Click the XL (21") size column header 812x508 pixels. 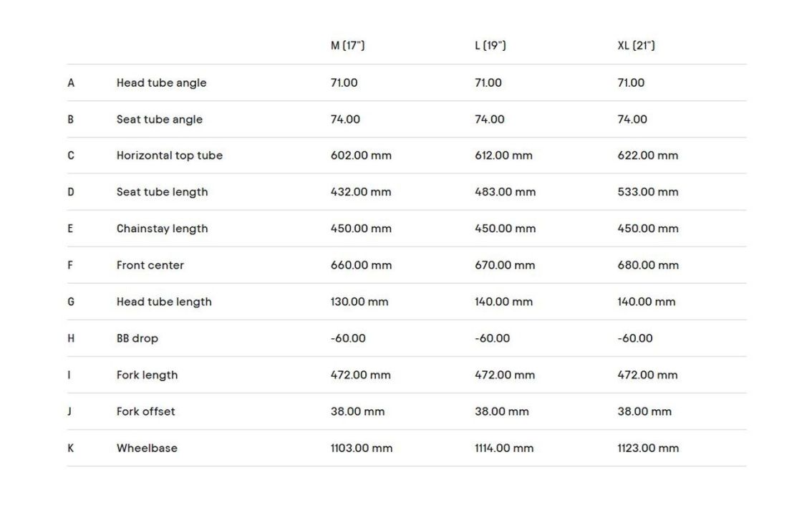(636, 46)
